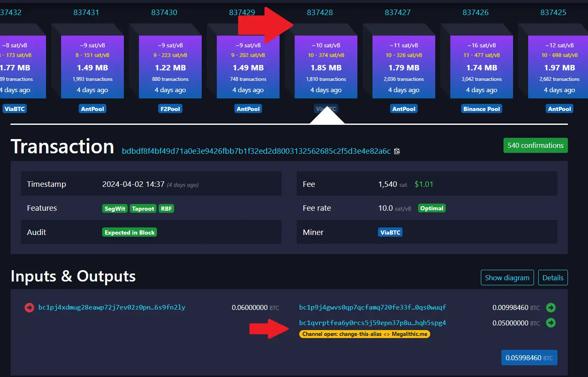Screen dimensions: 588x377
Task: Select the SegWit feature badge
Action: pos(114,208)
